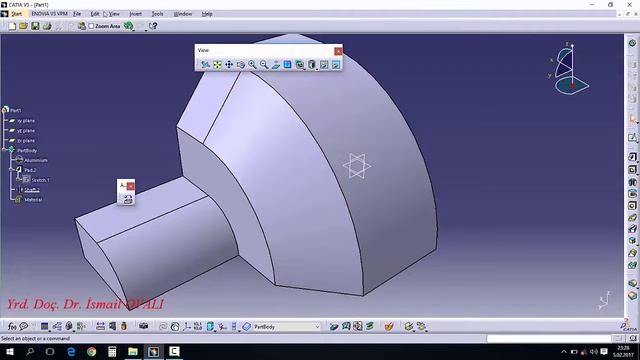Open Windows Start button on taskbar

click(x=10, y=351)
